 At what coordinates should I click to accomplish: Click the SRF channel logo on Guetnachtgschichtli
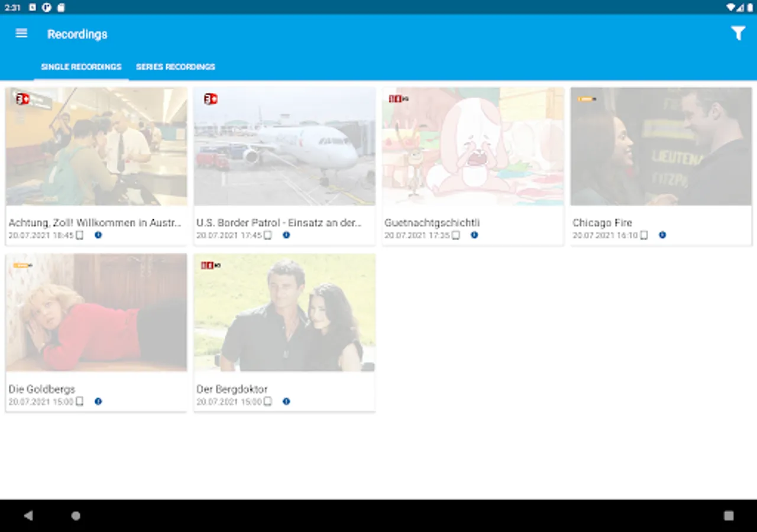point(399,99)
